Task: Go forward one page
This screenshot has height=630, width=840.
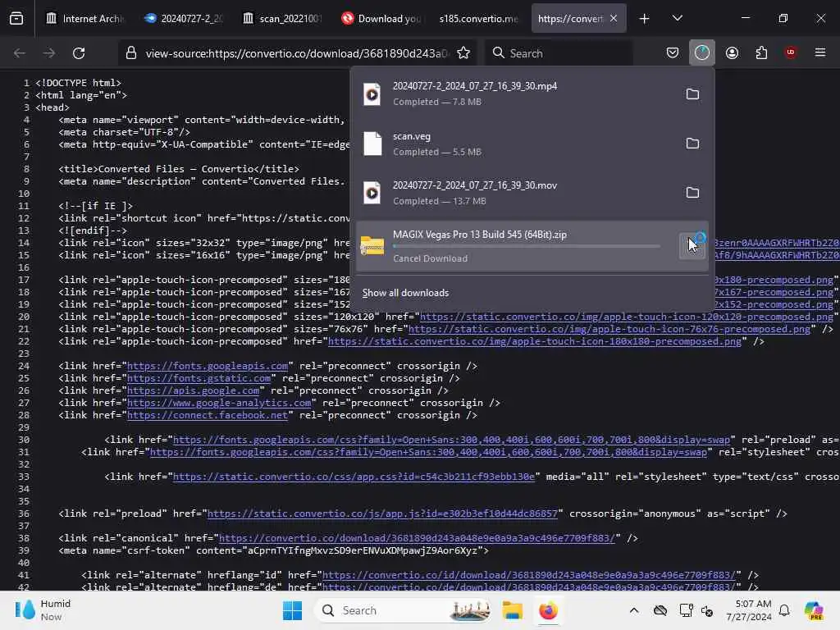Action: point(48,53)
